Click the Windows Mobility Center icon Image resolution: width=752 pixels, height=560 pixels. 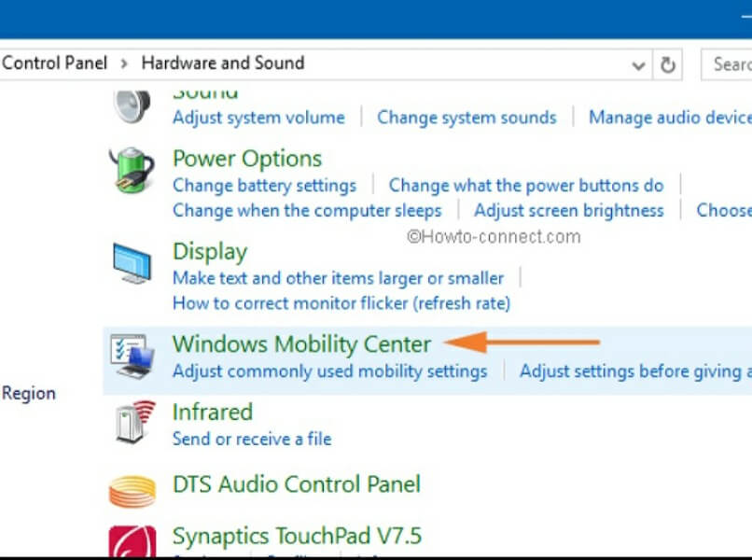[132, 357]
